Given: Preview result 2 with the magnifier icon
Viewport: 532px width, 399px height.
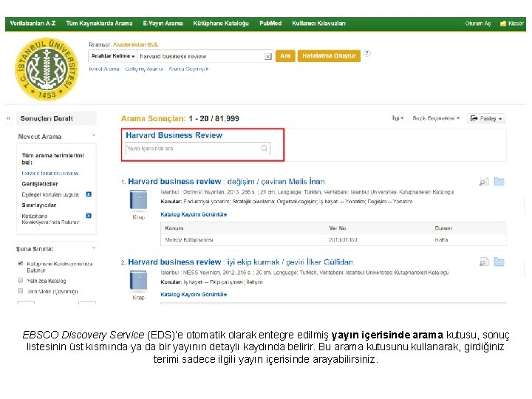Looking at the screenshot, I should [484, 262].
